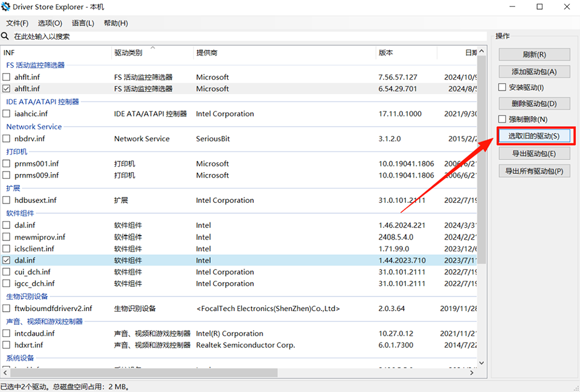
Task: Click the vertical scrollbar thumb
Action: pyautogui.click(x=482, y=159)
